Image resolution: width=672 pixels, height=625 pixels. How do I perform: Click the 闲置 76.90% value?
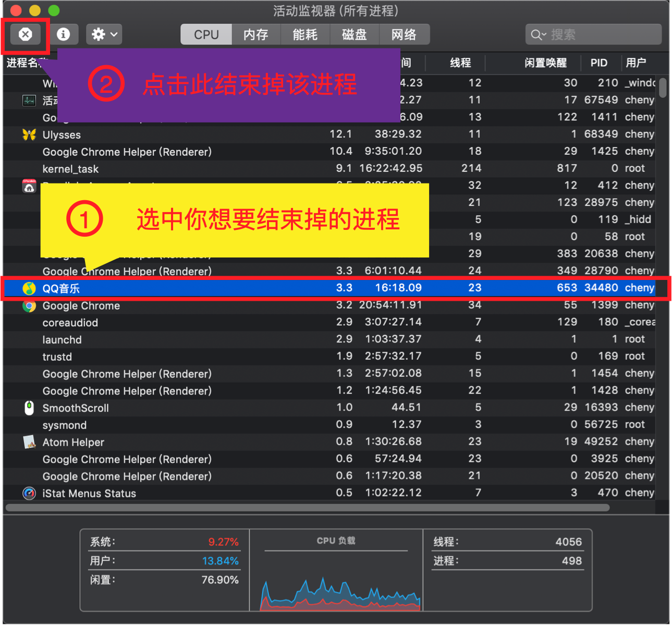pyautogui.click(x=221, y=580)
